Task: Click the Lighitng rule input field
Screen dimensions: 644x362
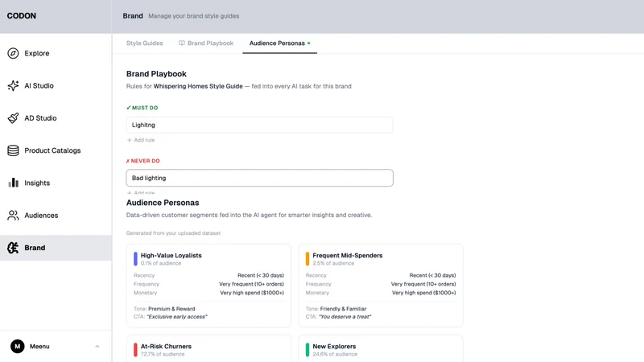Action: [259, 125]
